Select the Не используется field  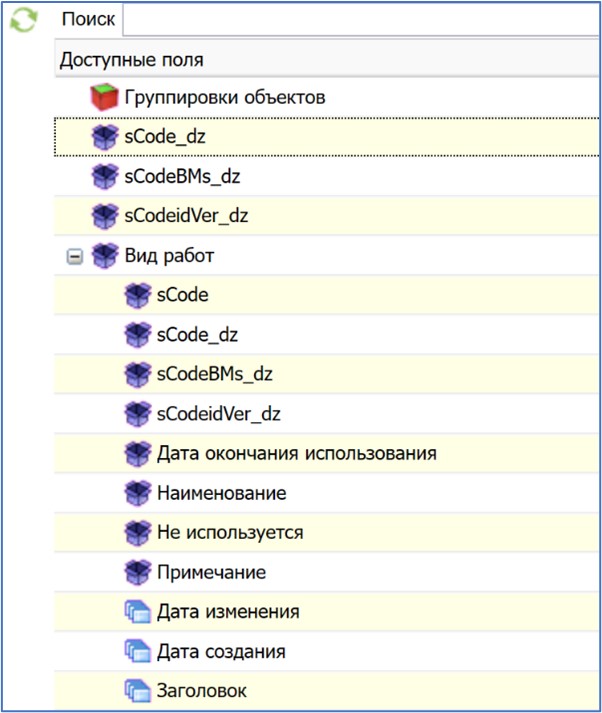click(x=229, y=533)
